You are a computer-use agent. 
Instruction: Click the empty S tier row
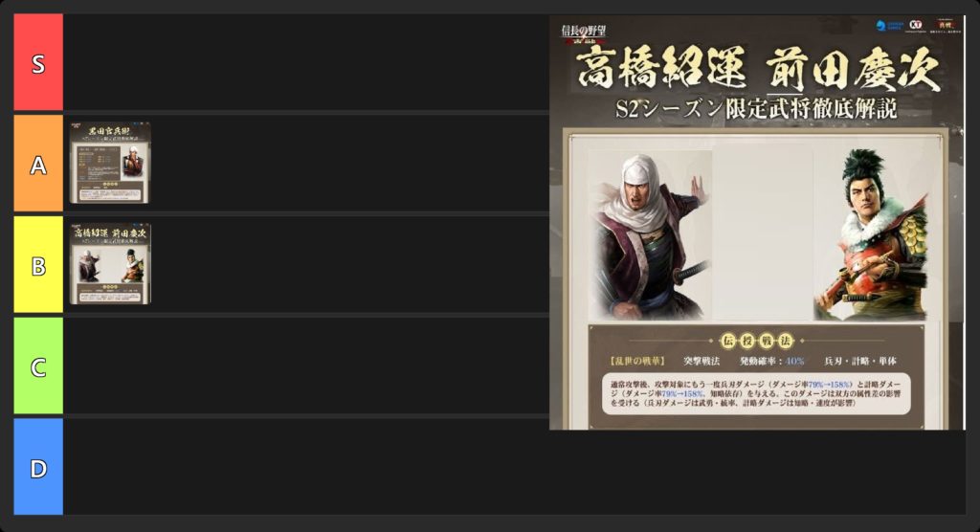306,62
